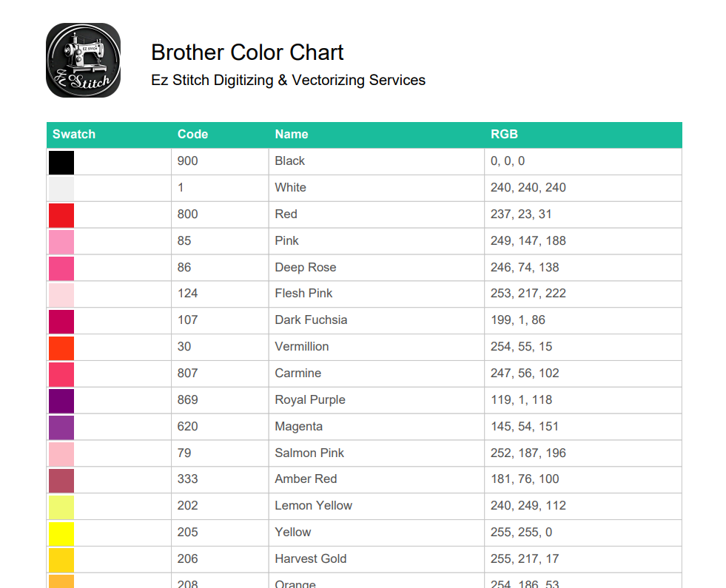The height and width of the screenshot is (588, 726).
Task: Select the Dark Fuchsia name cell
Action: (x=377, y=320)
